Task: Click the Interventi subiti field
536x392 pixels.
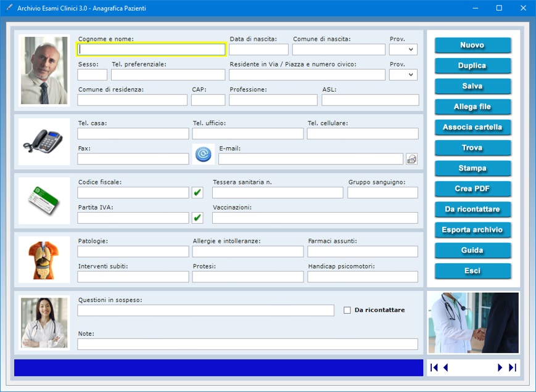Action: click(133, 277)
